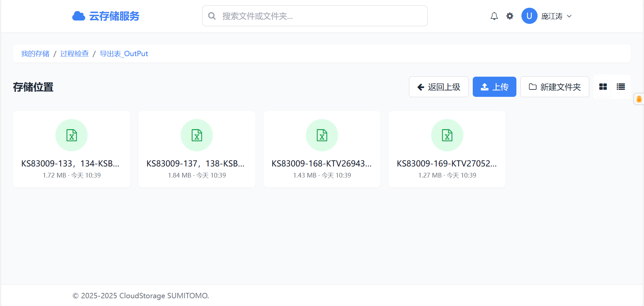Open settings via the gear icon
The height and width of the screenshot is (306, 644).
pos(510,16)
